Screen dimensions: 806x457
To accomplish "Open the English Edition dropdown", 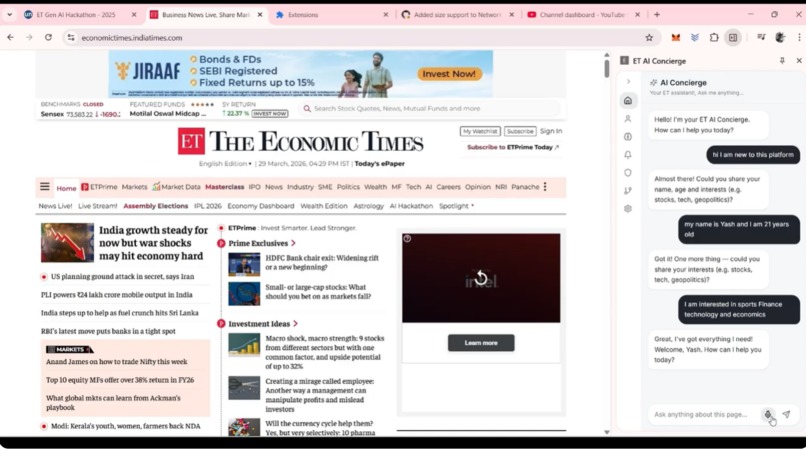I will (x=225, y=164).
